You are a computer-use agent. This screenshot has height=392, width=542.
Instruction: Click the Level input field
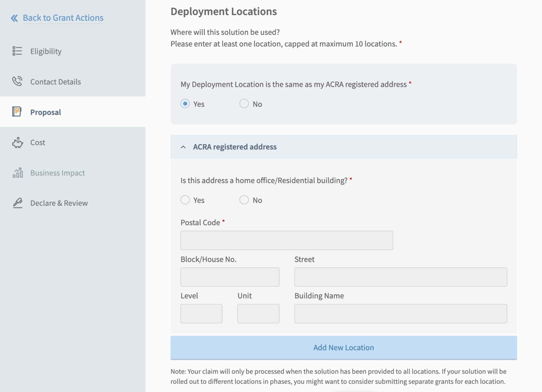pyautogui.click(x=201, y=313)
